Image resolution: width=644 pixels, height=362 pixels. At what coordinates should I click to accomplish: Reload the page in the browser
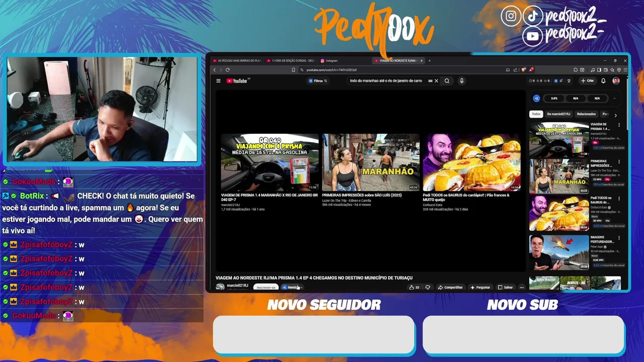pyautogui.click(x=227, y=70)
